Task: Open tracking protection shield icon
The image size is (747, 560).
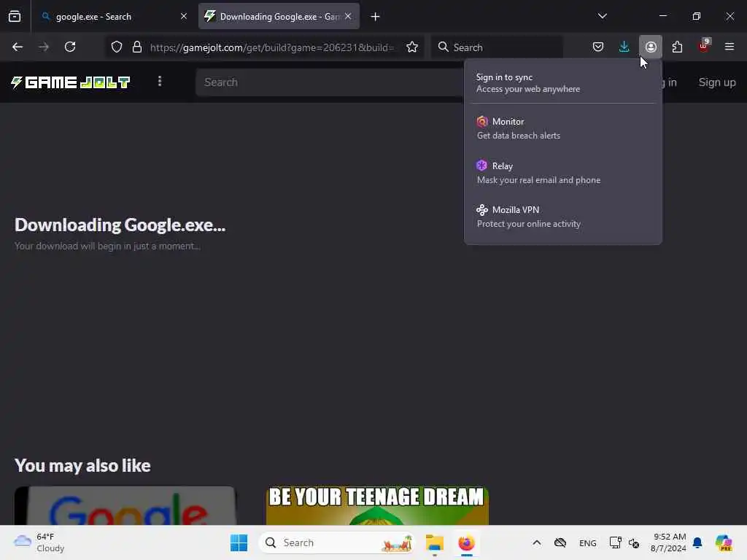Action: (117, 47)
